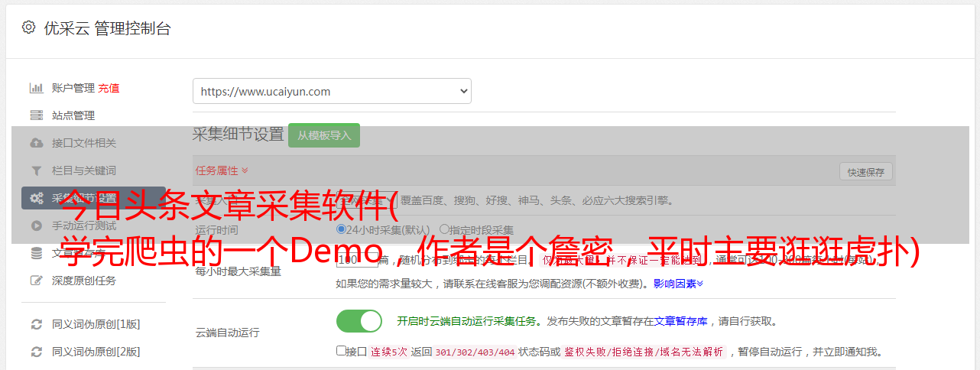Open 站点管理 in the sidebar
Screen dimensions: 980x370
[73, 115]
